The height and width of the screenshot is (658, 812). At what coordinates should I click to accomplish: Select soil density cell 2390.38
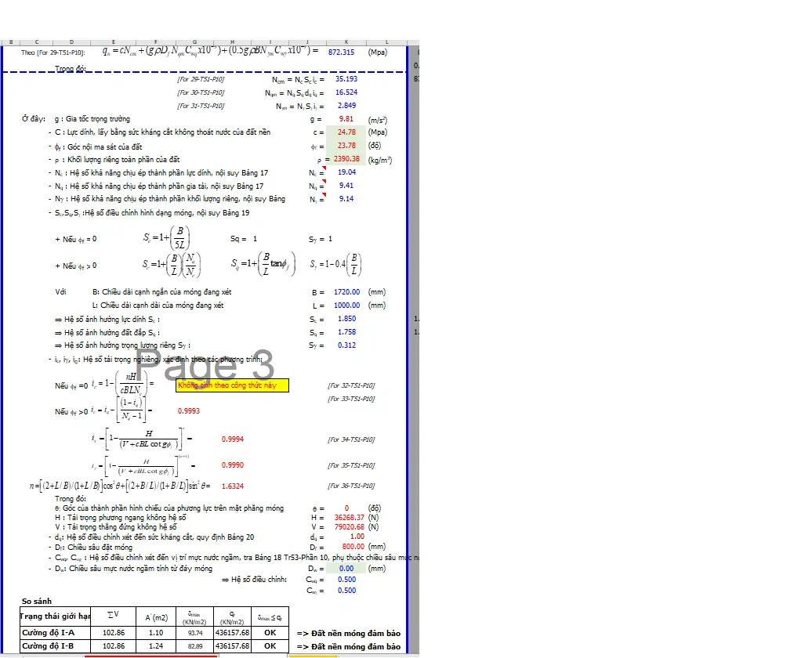point(346,159)
